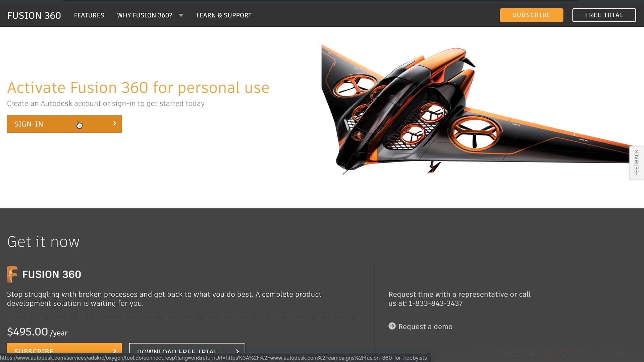This screenshot has height=362, width=644.
Task: Click the Request a demo link
Action: [x=425, y=326]
